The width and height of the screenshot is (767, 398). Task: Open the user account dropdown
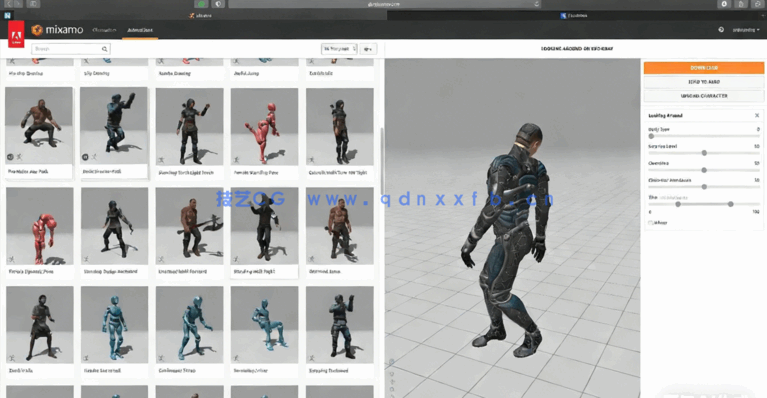point(746,30)
